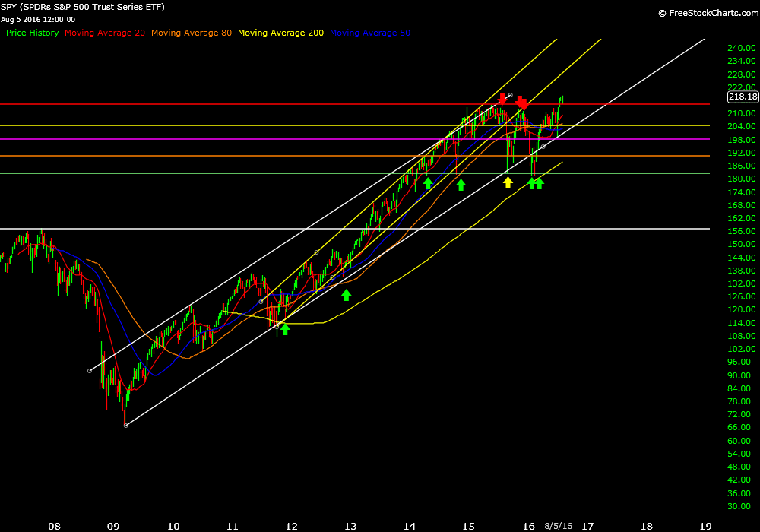Viewport: 760px width, 532px height.
Task: Click the 240.00 label on the price axis
Action: [739, 48]
